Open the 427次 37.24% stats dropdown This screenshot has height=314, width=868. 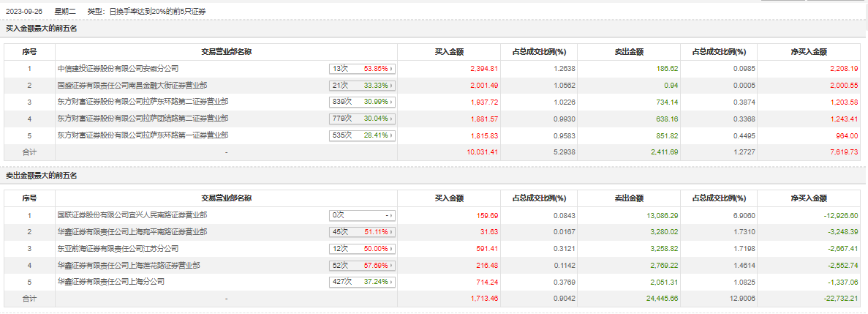click(363, 282)
